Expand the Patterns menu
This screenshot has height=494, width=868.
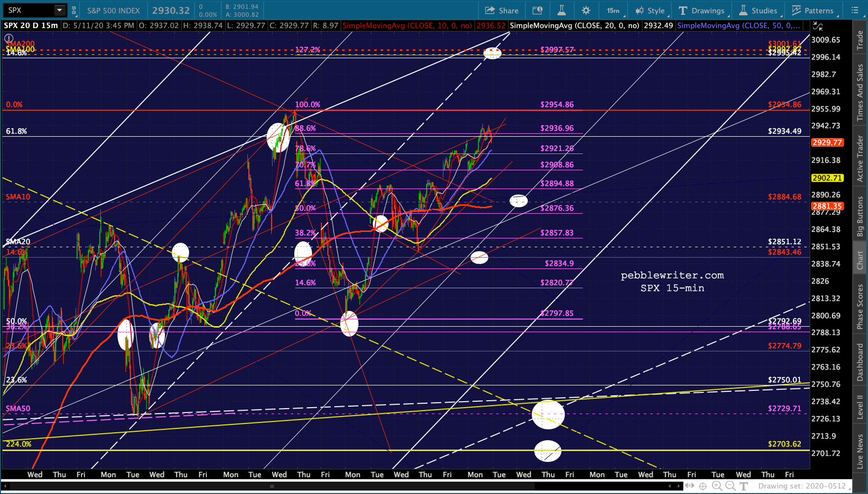(x=814, y=10)
